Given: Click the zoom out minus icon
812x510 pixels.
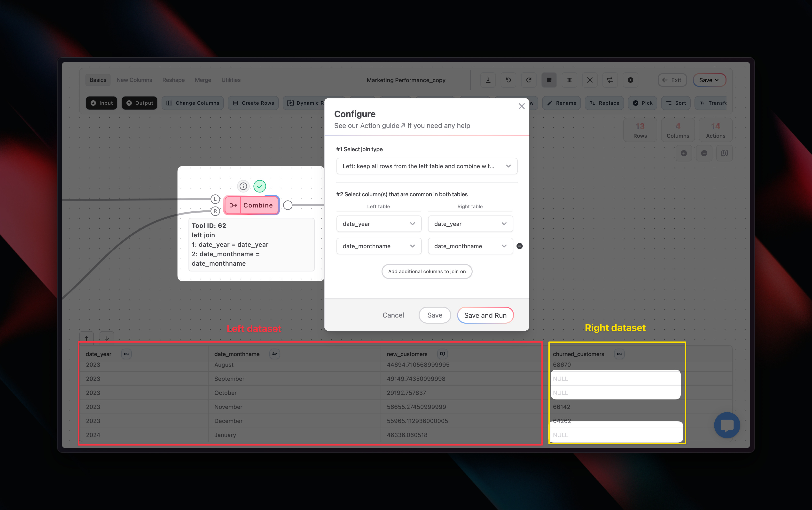Looking at the screenshot, I should click(704, 153).
